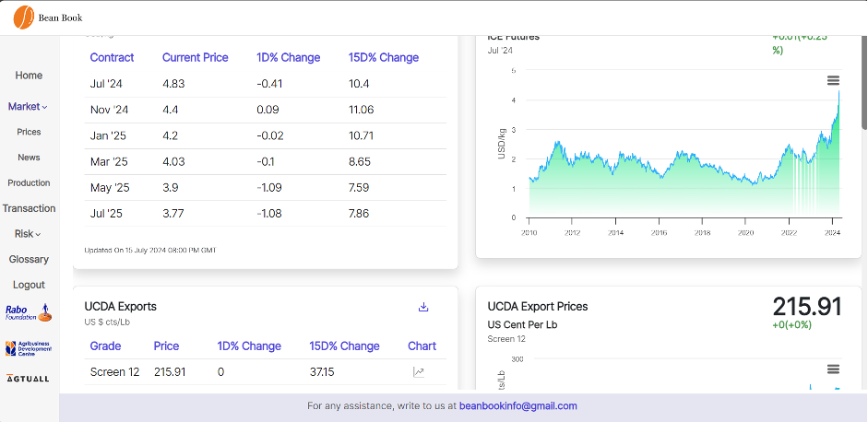Click the 37.15 15D change value

[x=322, y=372]
